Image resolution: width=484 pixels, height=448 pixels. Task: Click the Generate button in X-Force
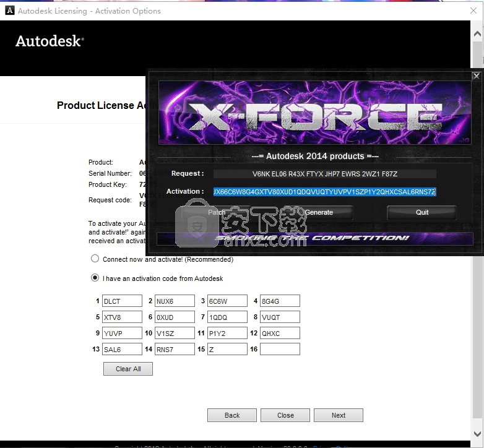(319, 212)
